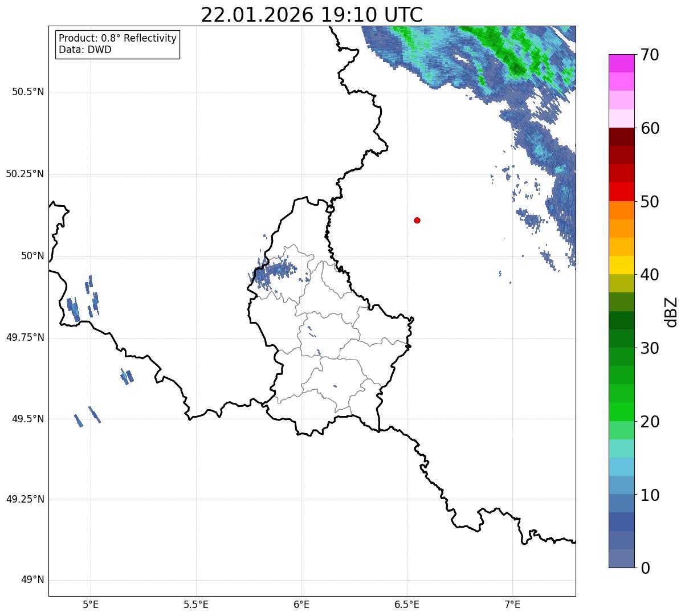Click the colorbar tick label 40

[650, 275]
